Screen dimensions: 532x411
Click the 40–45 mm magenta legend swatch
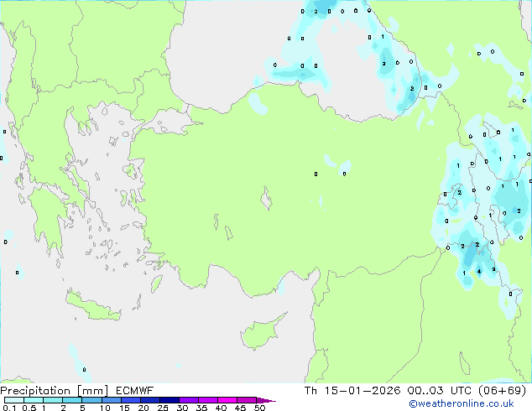(227, 400)
